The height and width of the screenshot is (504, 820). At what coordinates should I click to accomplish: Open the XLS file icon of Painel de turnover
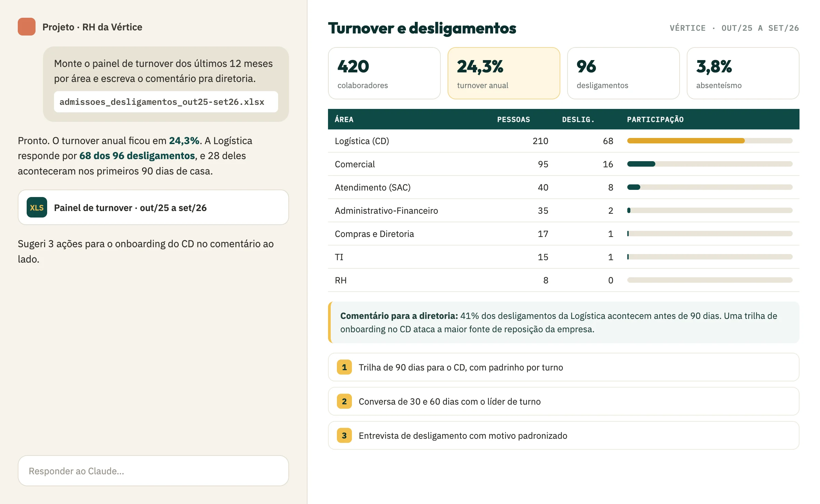(x=37, y=208)
